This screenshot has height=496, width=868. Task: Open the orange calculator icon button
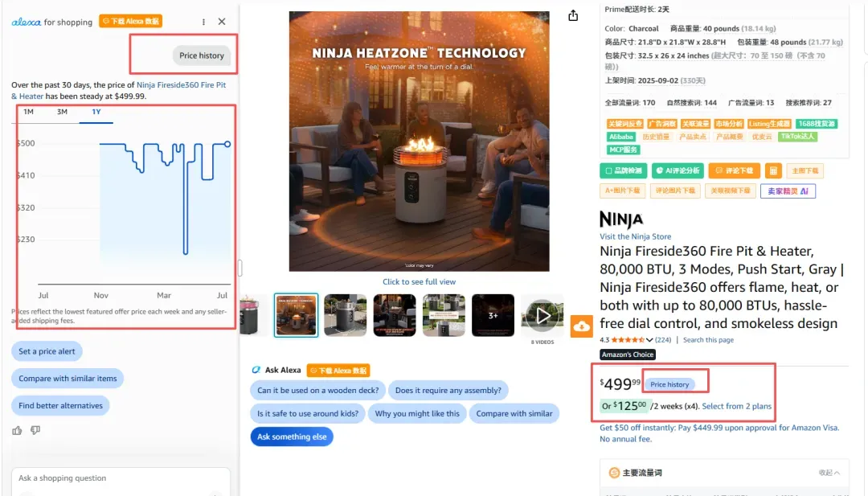773,170
